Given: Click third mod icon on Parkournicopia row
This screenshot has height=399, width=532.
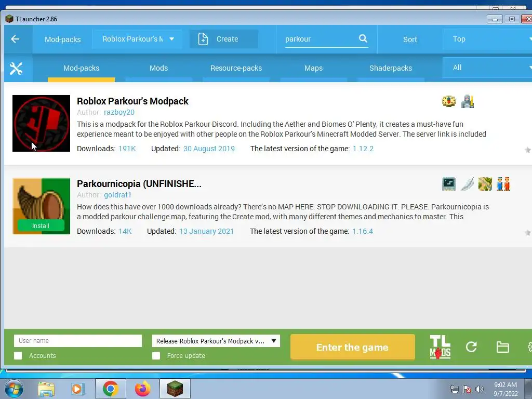Looking at the screenshot, I should [x=485, y=184].
